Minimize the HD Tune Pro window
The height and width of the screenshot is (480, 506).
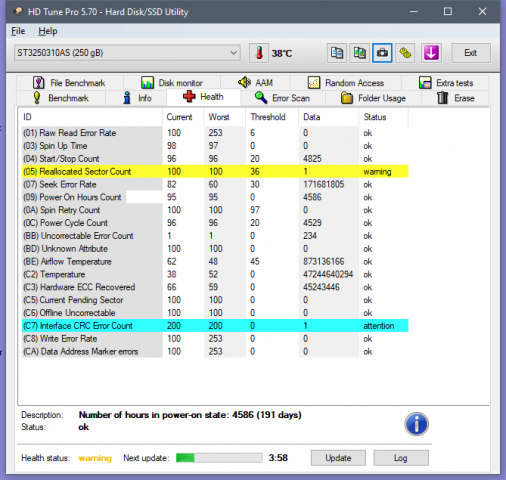click(x=414, y=12)
